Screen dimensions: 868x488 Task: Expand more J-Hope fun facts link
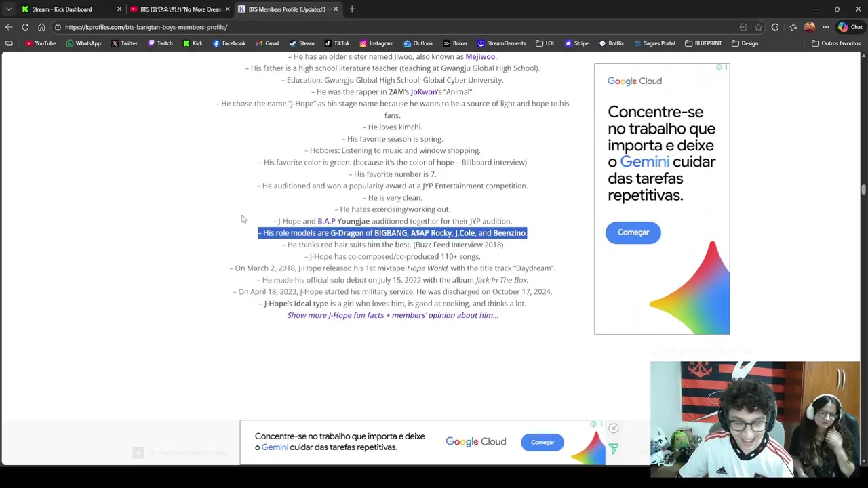[393, 315]
